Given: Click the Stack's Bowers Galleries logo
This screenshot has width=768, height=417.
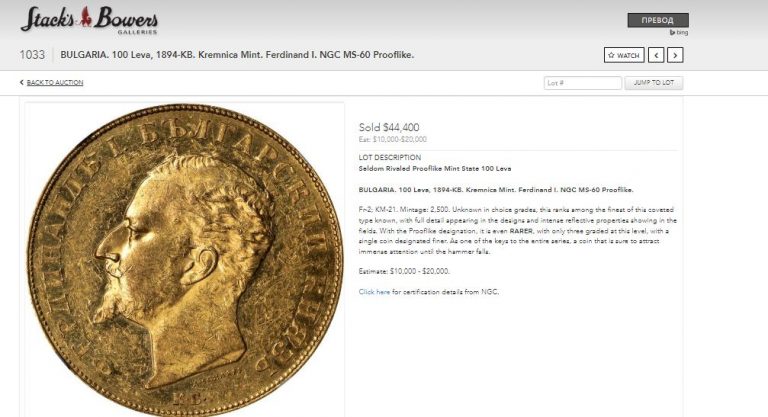Looking at the screenshot, I should [89, 20].
